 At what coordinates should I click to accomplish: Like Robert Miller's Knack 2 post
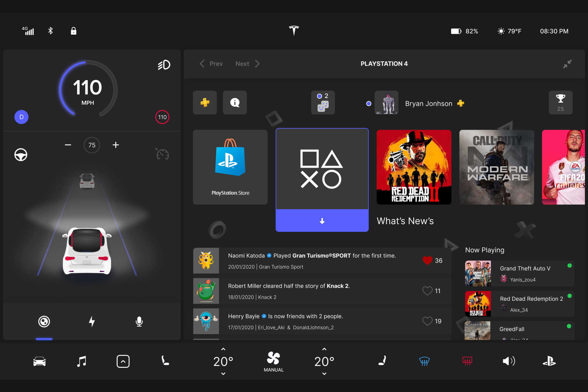(x=427, y=291)
